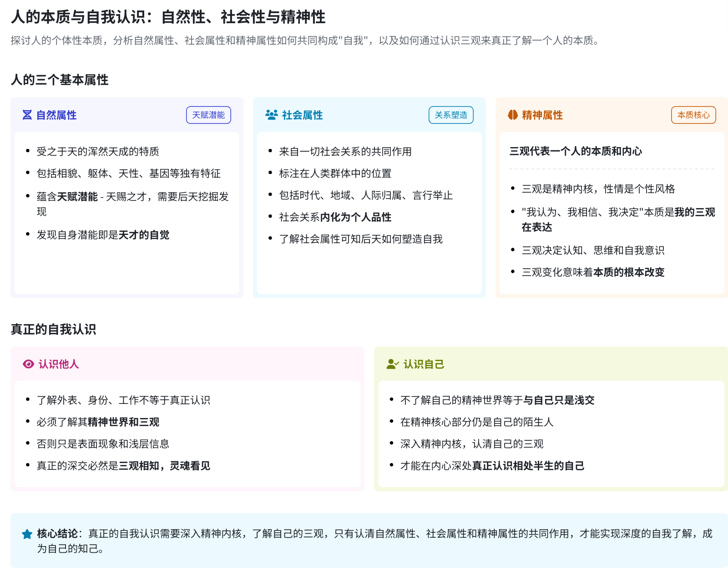Select the 社会属性 card heading

[x=302, y=115]
